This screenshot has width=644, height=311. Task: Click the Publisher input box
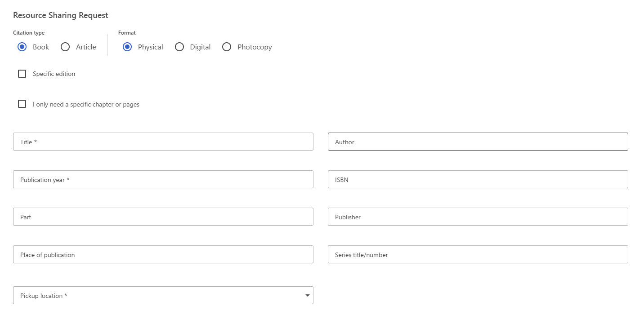[x=478, y=217]
